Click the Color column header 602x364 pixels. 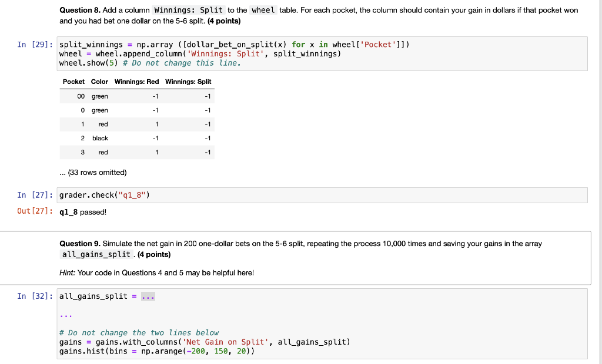tap(99, 82)
